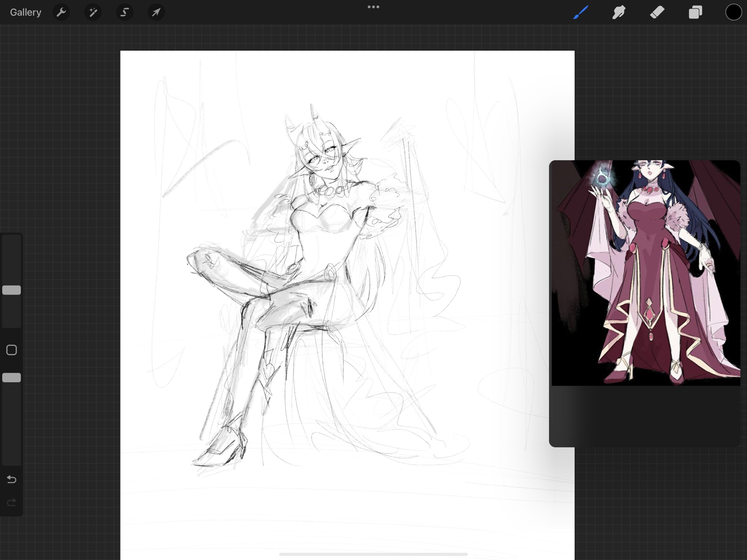Viewport: 747px width, 560px height.
Task: Return to the Gallery
Action: point(26,12)
